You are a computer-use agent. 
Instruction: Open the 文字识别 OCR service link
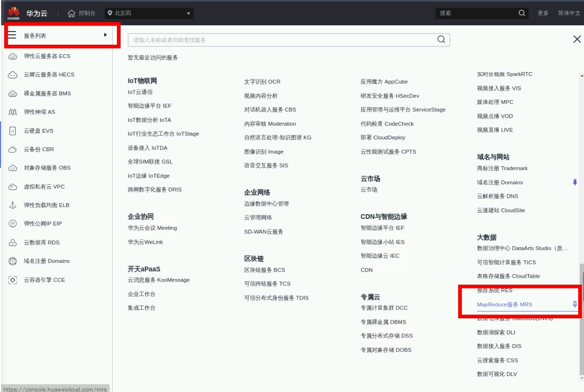pyautogui.click(x=262, y=82)
